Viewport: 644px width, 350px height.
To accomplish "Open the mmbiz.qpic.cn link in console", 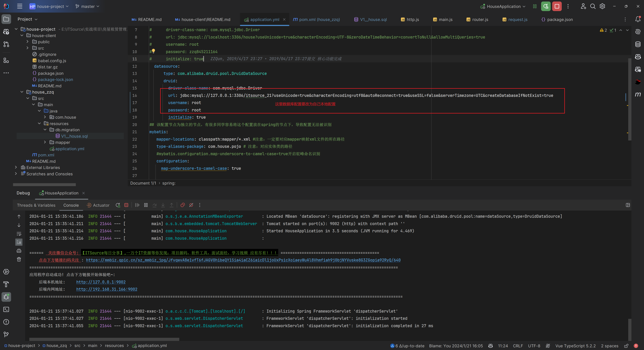I will tap(243, 260).
